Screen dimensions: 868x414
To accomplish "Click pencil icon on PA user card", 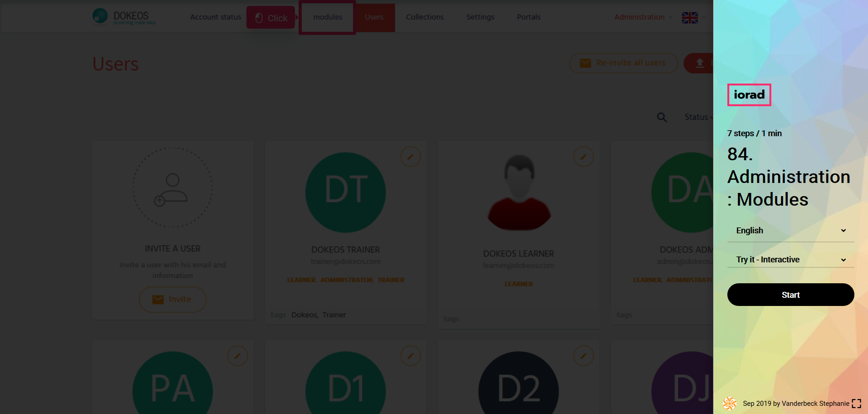I will tap(237, 356).
